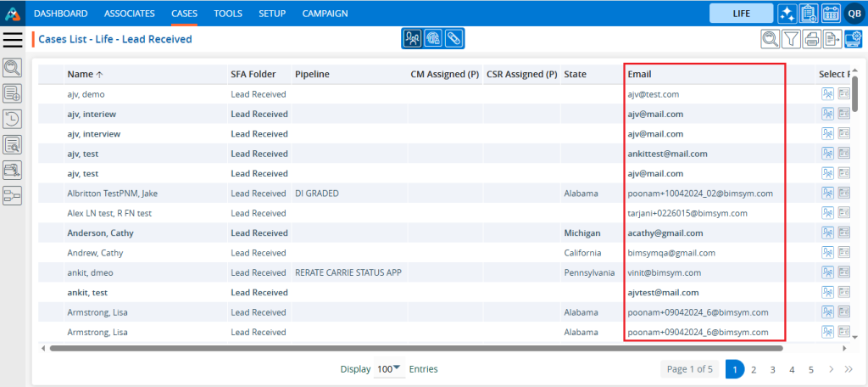
Task: Select the people view icon in center toolbar
Action: pyautogui.click(x=412, y=38)
